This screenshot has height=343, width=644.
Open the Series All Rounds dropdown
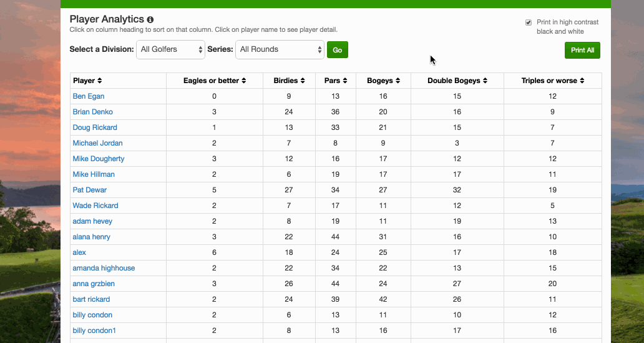pyautogui.click(x=280, y=50)
